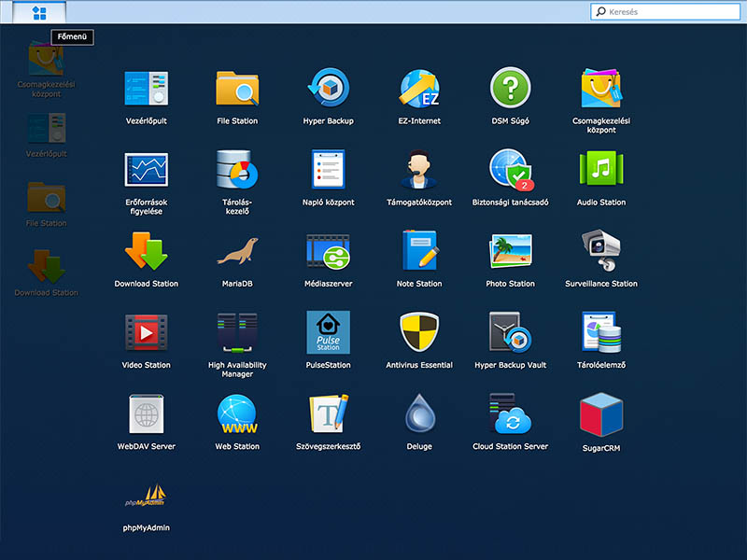The image size is (747, 560).
Task: Open Hyper Backup Vault app
Action: point(510,333)
